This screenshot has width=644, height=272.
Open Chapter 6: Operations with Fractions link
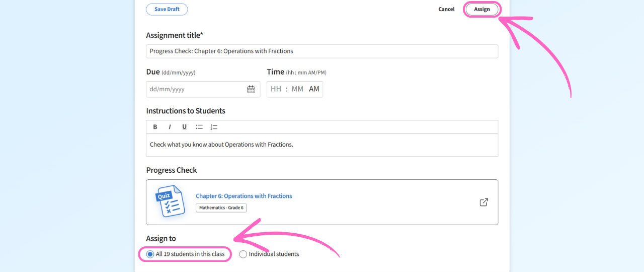(244, 196)
